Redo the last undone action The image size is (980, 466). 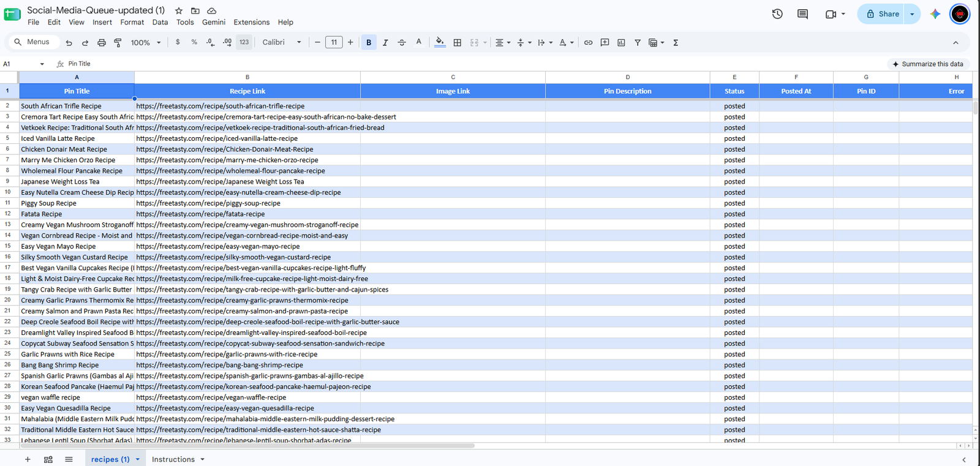tap(85, 42)
